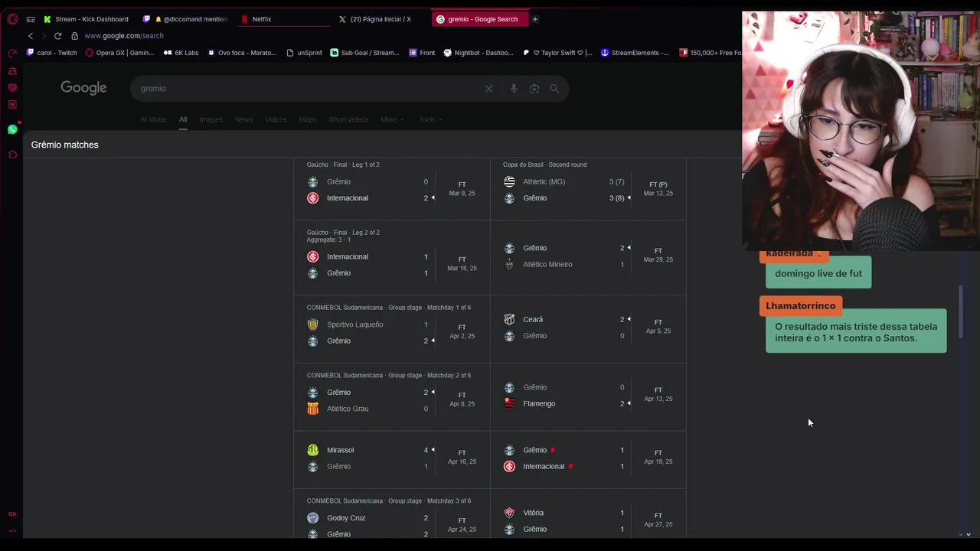The width and height of the screenshot is (980, 551).
Task: Click the 'Grêmio matches' heading
Action: pos(65,145)
